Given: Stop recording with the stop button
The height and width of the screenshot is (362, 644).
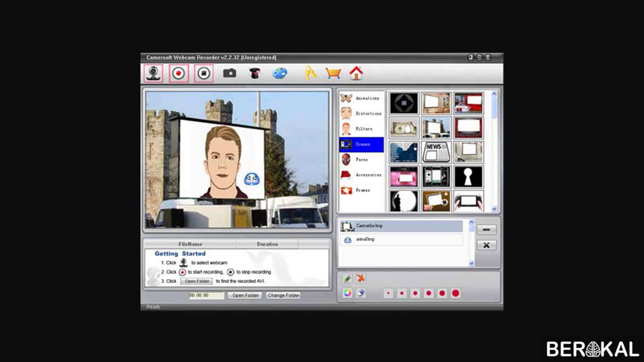Looking at the screenshot, I should pos(204,73).
